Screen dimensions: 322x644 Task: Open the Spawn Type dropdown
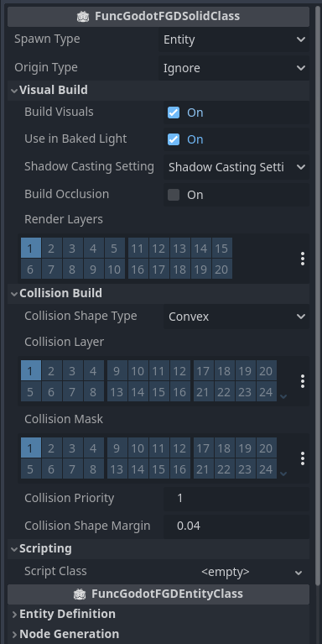coord(234,39)
